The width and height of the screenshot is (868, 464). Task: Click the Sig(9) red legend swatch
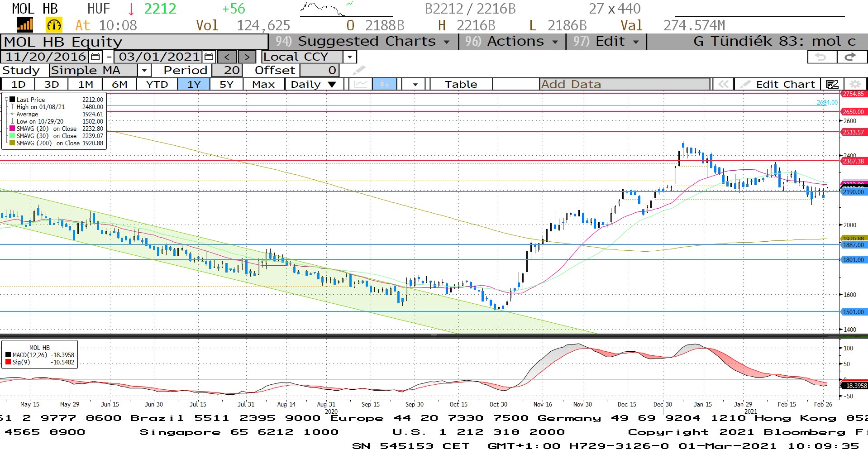(8, 362)
